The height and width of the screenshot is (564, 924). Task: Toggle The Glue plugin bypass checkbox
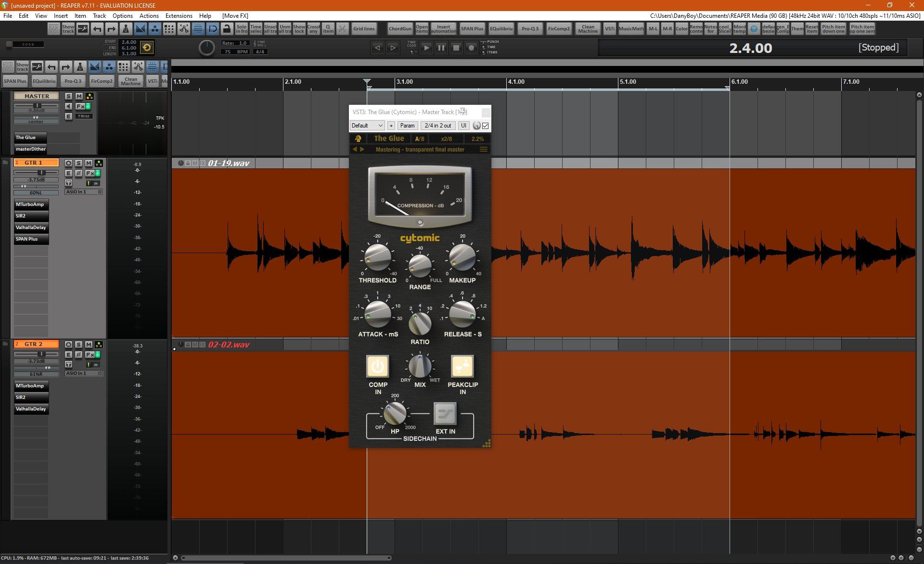(486, 126)
